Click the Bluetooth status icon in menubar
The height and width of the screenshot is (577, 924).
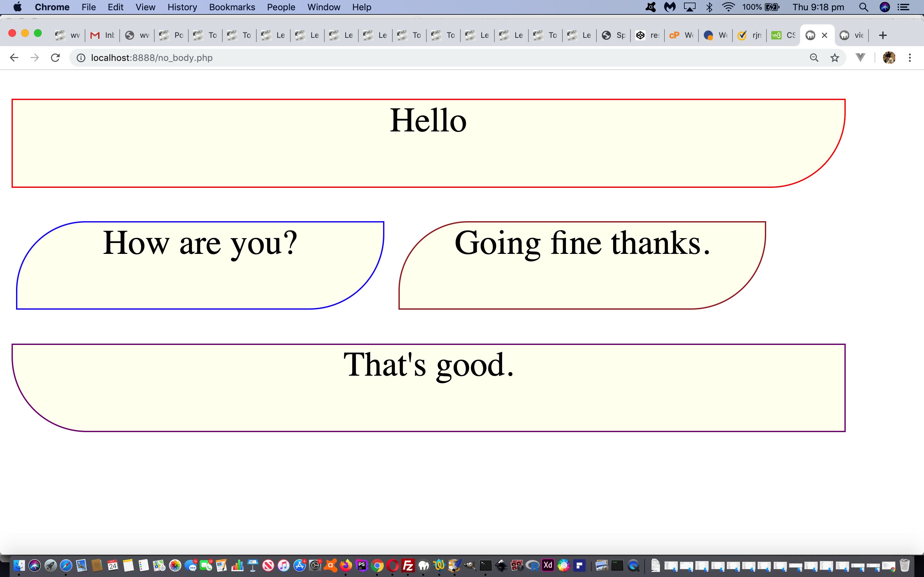(708, 7)
